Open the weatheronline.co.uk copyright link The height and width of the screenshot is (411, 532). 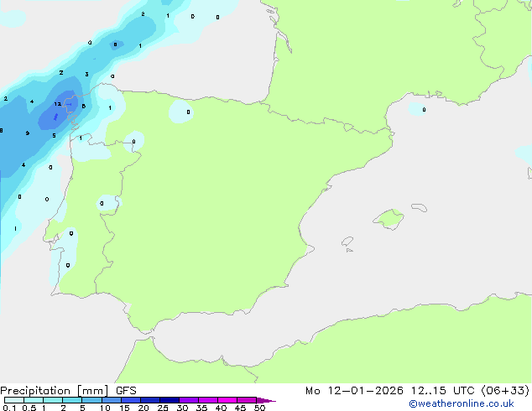click(462, 403)
